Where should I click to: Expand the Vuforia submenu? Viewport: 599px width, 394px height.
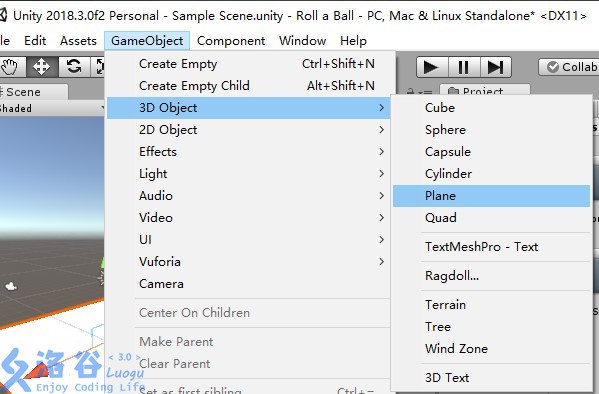pos(248,262)
